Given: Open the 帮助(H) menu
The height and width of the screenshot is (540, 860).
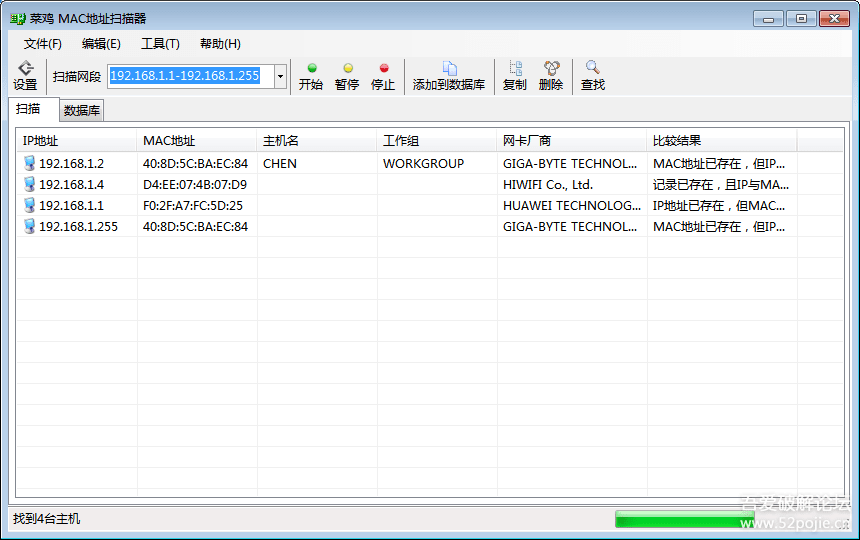Looking at the screenshot, I should point(220,44).
